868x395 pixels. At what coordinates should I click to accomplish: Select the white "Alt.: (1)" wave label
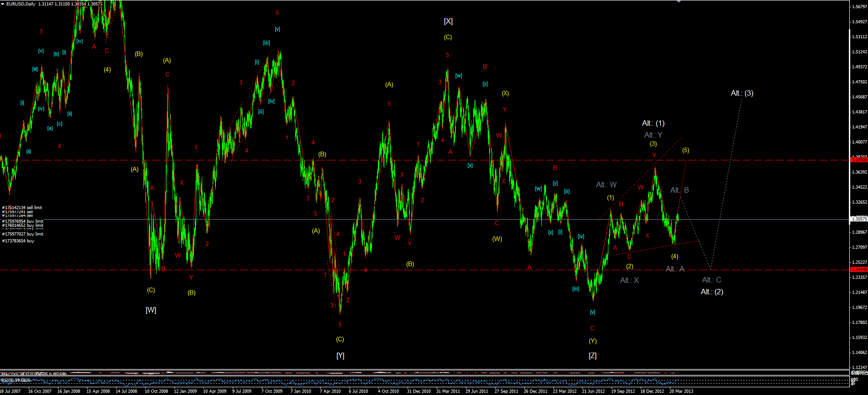coord(653,123)
